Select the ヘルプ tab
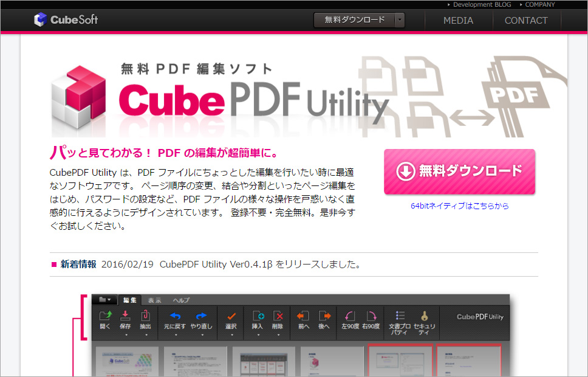This screenshot has height=377, width=588. 181,300
